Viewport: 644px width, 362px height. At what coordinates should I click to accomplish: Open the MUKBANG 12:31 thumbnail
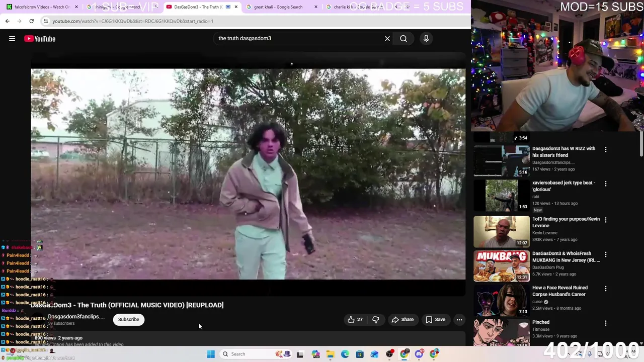[502, 266]
